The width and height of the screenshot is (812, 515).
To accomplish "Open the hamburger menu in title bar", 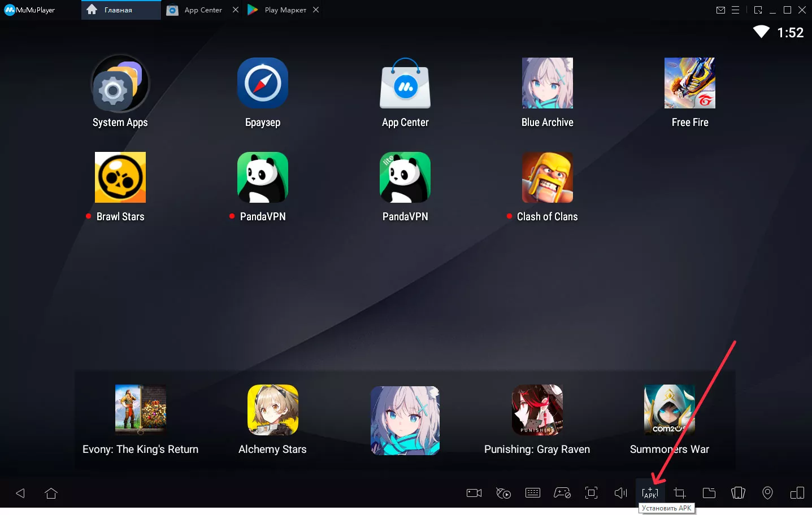I will point(735,10).
